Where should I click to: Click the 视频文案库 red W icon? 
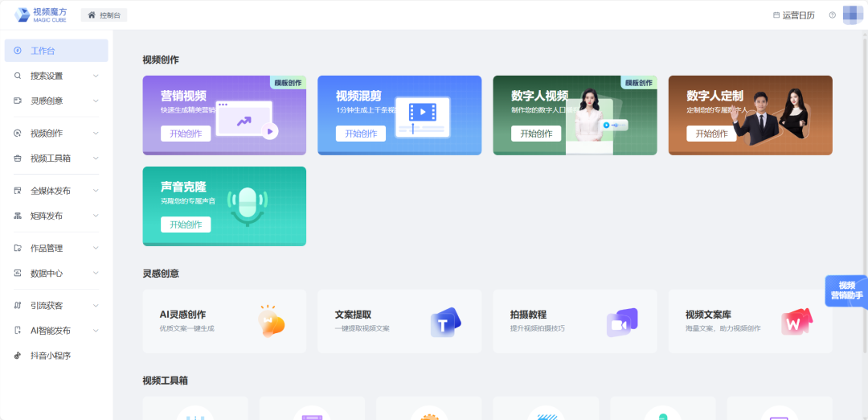point(796,322)
